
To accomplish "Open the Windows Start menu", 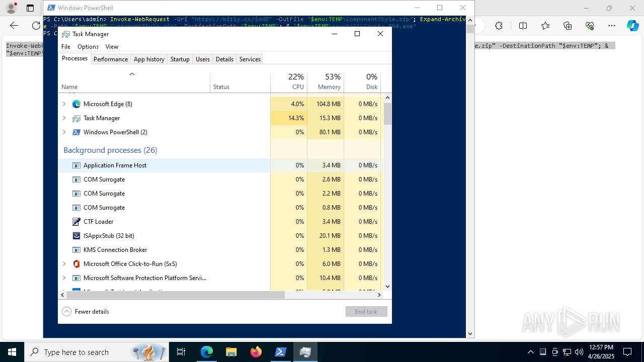I will coord(12,352).
